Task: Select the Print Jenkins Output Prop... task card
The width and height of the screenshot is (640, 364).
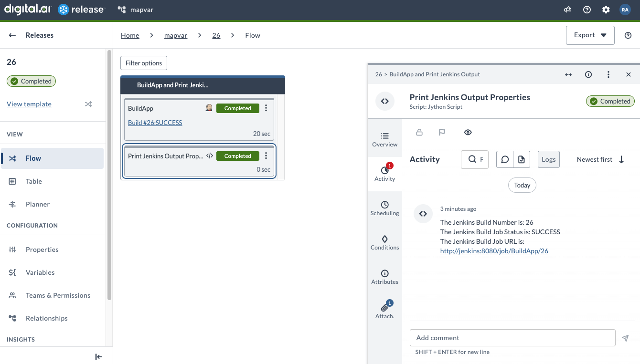Action: (199, 161)
